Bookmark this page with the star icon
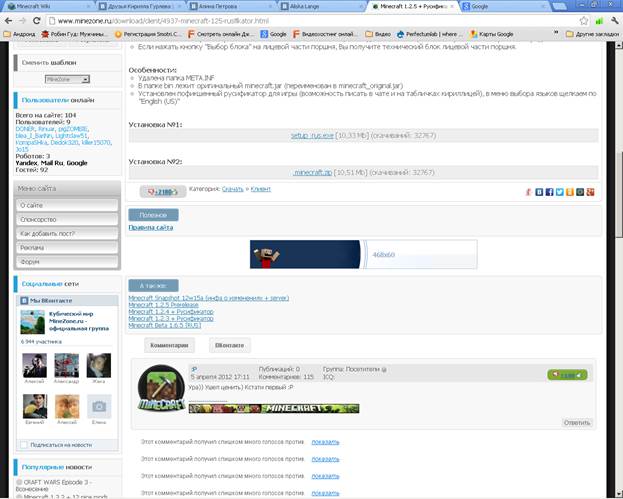 pyautogui.click(x=583, y=21)
